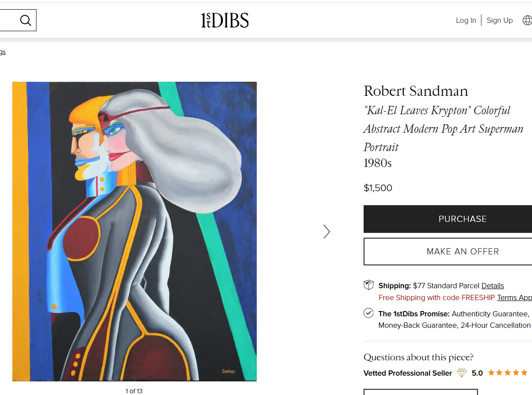Screen dimensions: 532x395
Task: Click the Vetted Professional Seller label
Action: (408, 373)
